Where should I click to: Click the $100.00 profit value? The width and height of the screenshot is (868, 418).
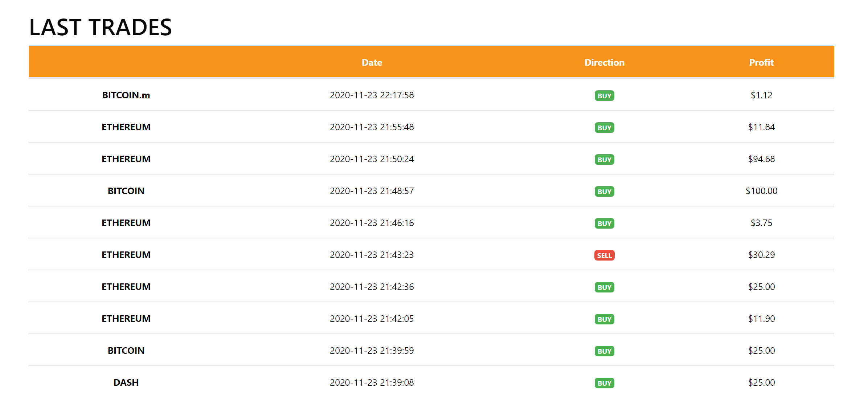[x=761, y=191]
